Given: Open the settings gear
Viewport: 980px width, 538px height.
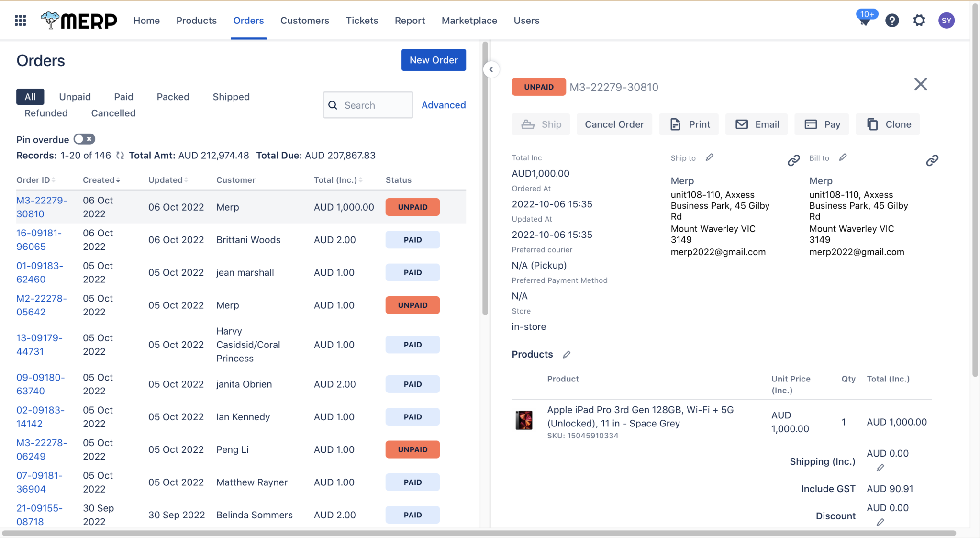Looking at the screenshot, I should click(919, 20).
